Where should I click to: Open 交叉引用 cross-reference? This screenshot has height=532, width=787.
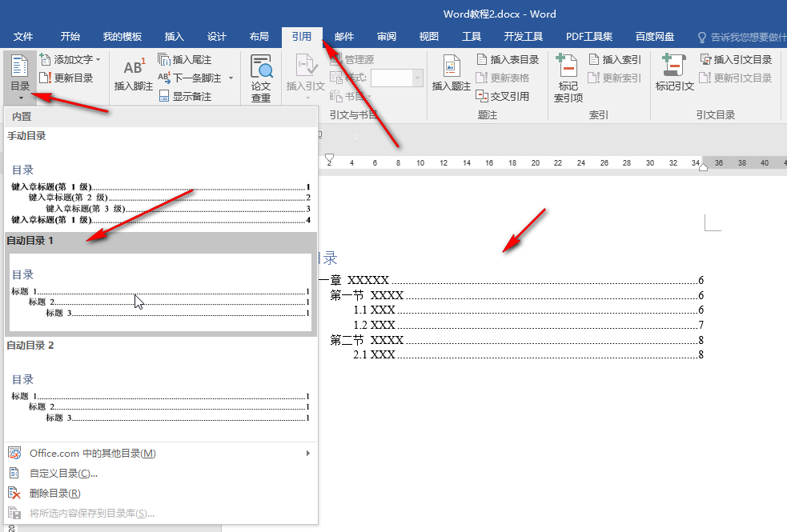[x=503, y=96]
